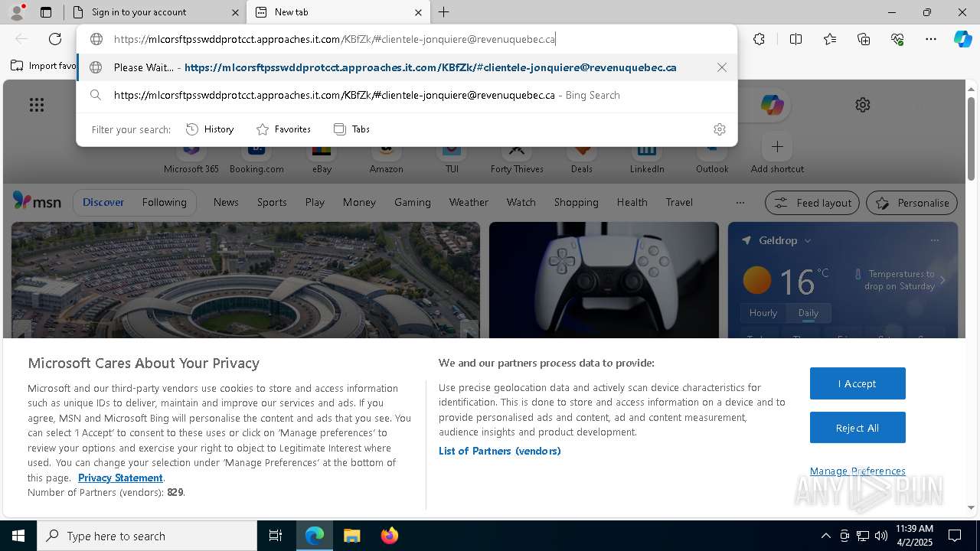980x551 pixels.
Task: Open File Explorer from the taskbar
Action: 351,536
